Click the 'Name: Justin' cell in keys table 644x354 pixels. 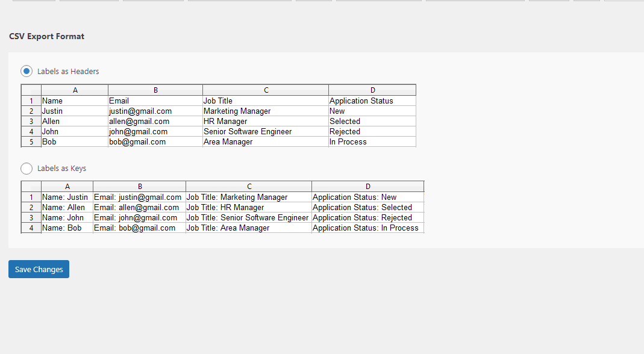65,197
